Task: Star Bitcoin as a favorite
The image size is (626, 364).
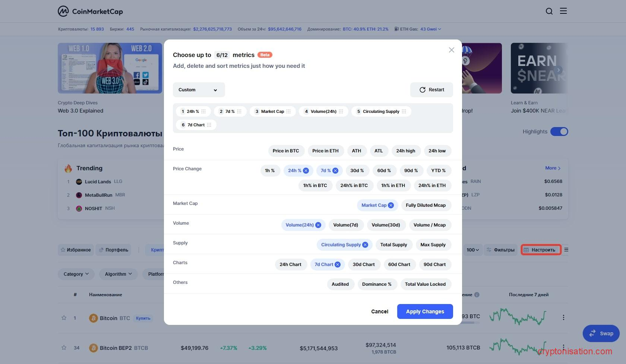Action: (64, 318)
